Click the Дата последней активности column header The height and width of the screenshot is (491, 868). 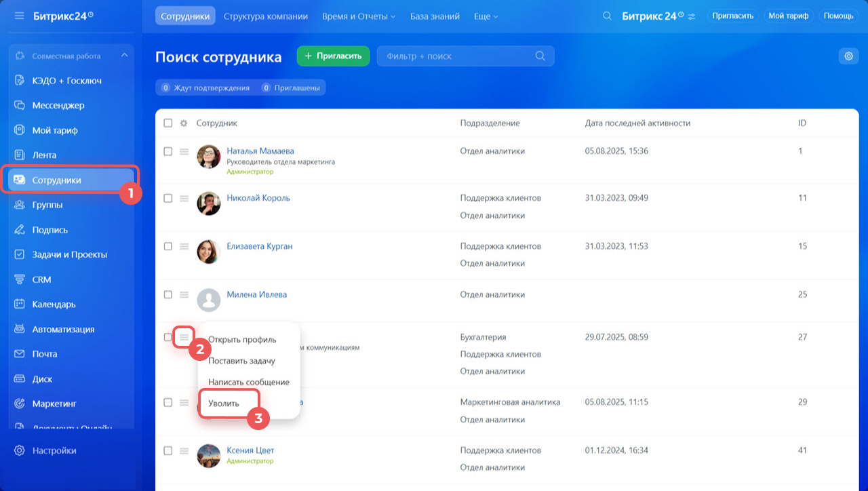(x=637, y=123)
